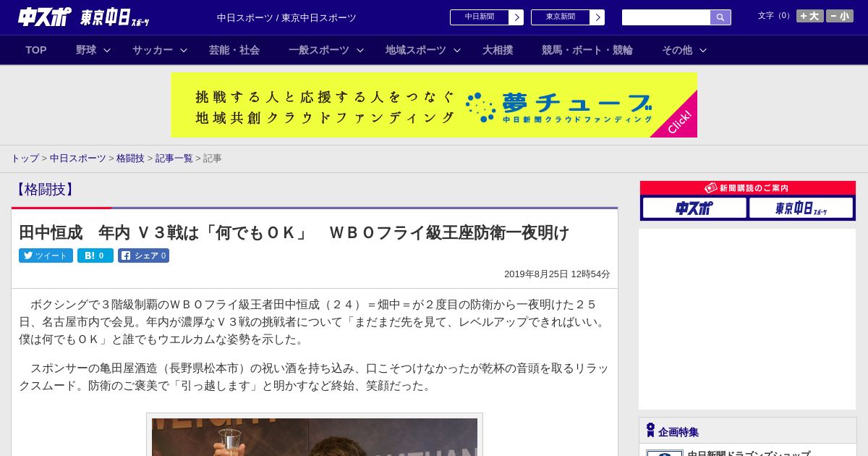Click the arrow next to 東京新聞
This screenshot has width=868, height=456.
[597, 17]
